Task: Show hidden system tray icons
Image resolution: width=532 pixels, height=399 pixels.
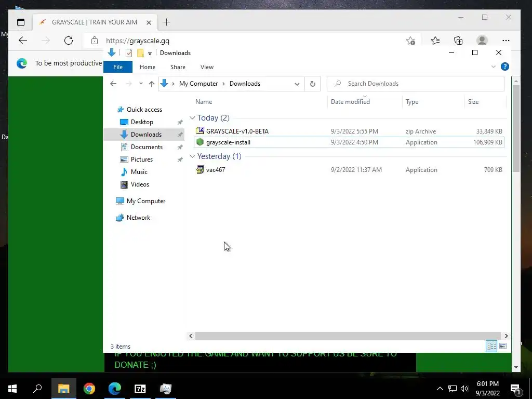Action: click(x=440, y=389)
